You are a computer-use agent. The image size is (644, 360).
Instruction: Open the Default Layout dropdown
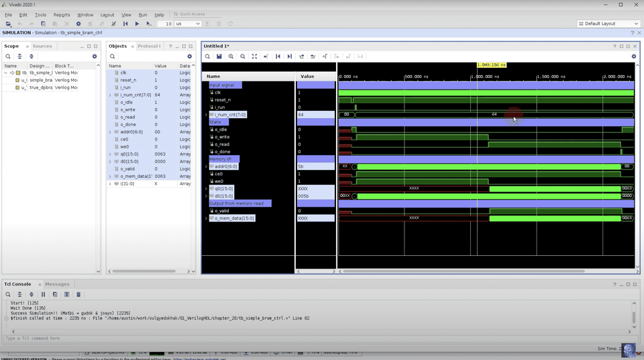608,24
